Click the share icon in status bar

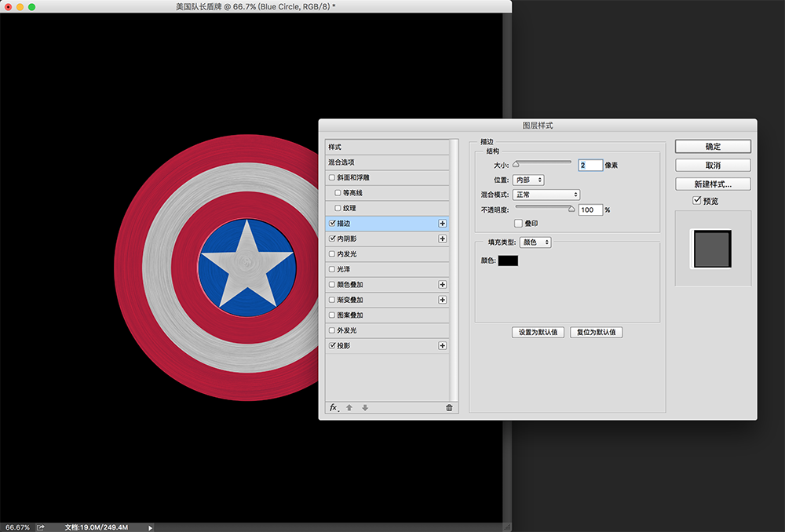coord(41,527)
